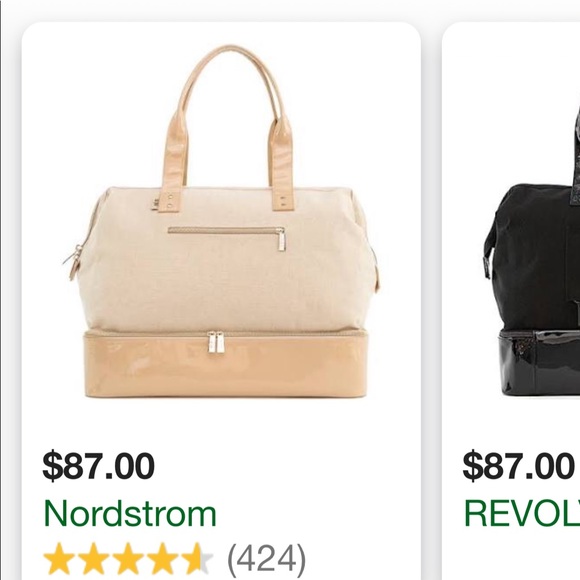Click the black bag's glossy bottom compartment

539,363
